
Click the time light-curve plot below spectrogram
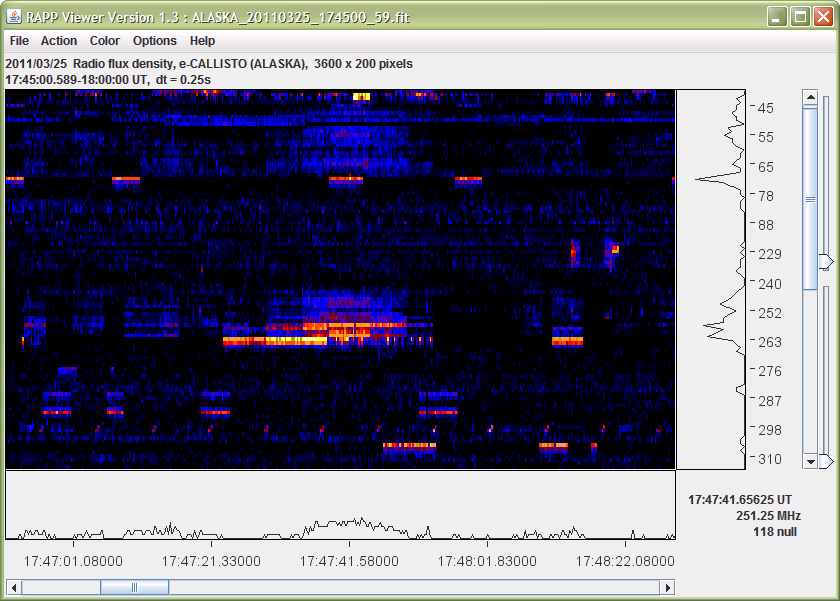click(340, 505)
